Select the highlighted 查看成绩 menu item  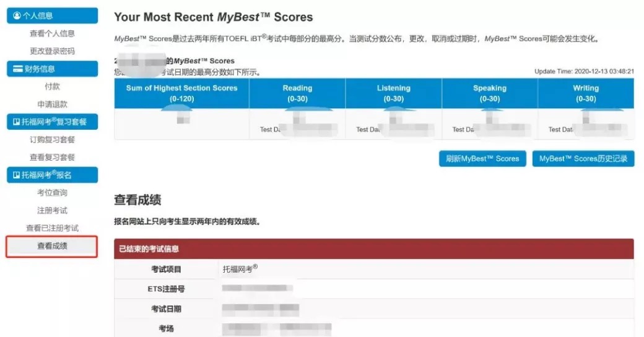(x=52, y=246)
